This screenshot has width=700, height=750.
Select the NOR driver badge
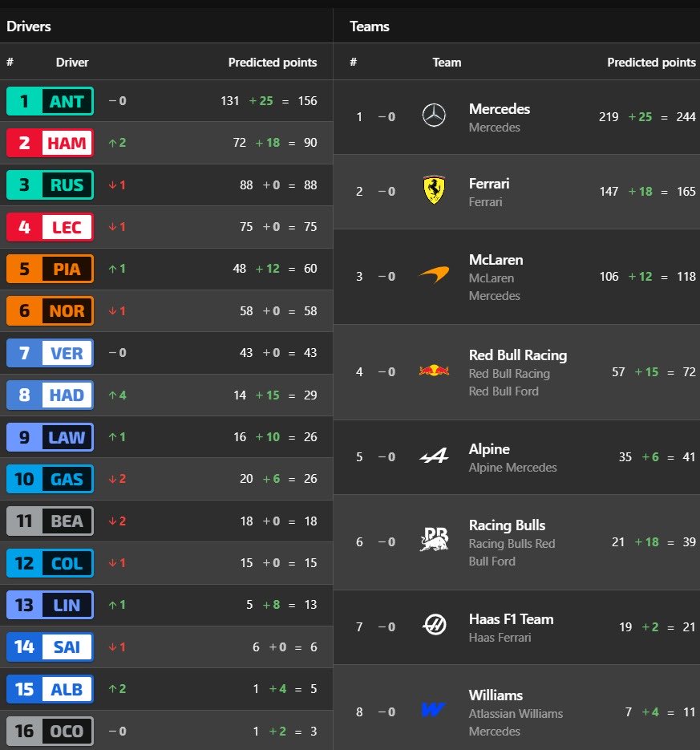pyautogui.click(x=50, y=311)
